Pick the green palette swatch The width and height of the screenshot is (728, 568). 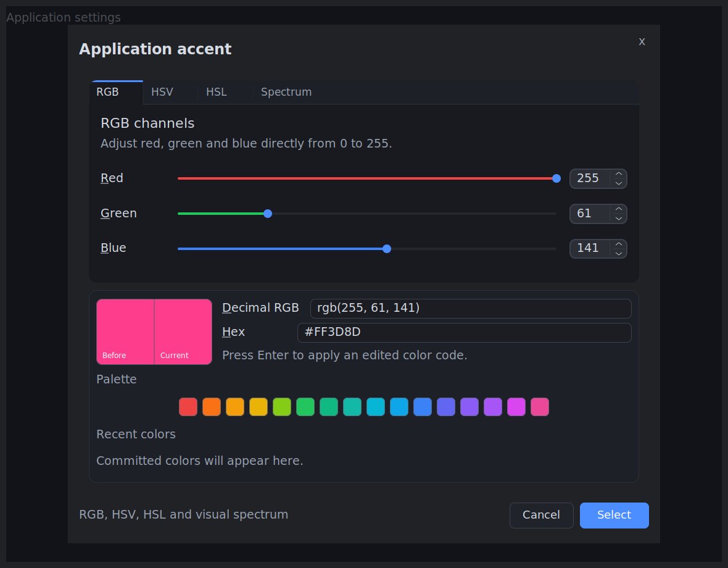(305, 407)
